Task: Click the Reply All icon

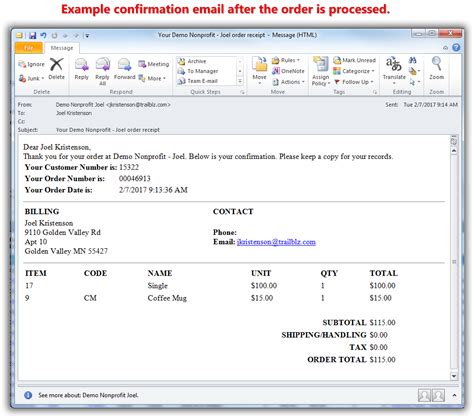Action: [x=102, y=71]
